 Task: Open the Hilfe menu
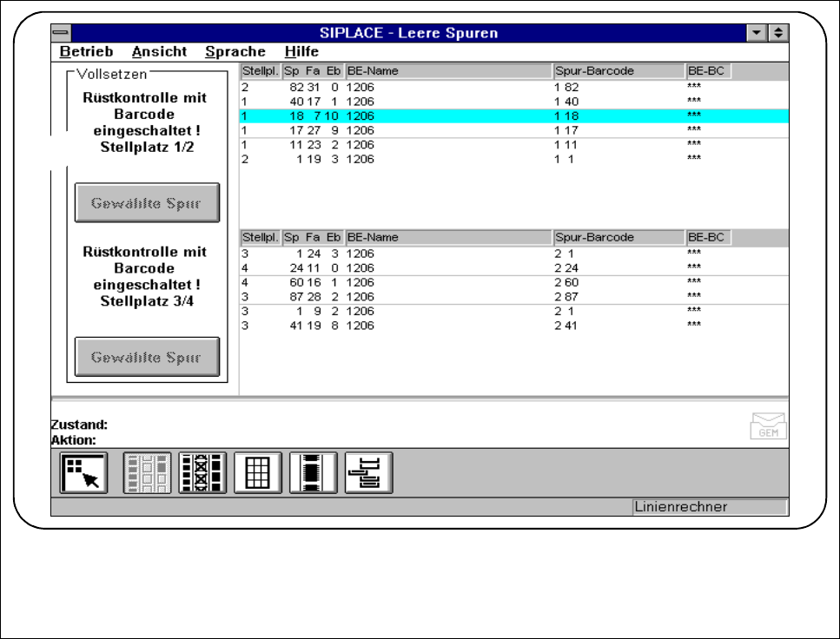click(301, 52)
